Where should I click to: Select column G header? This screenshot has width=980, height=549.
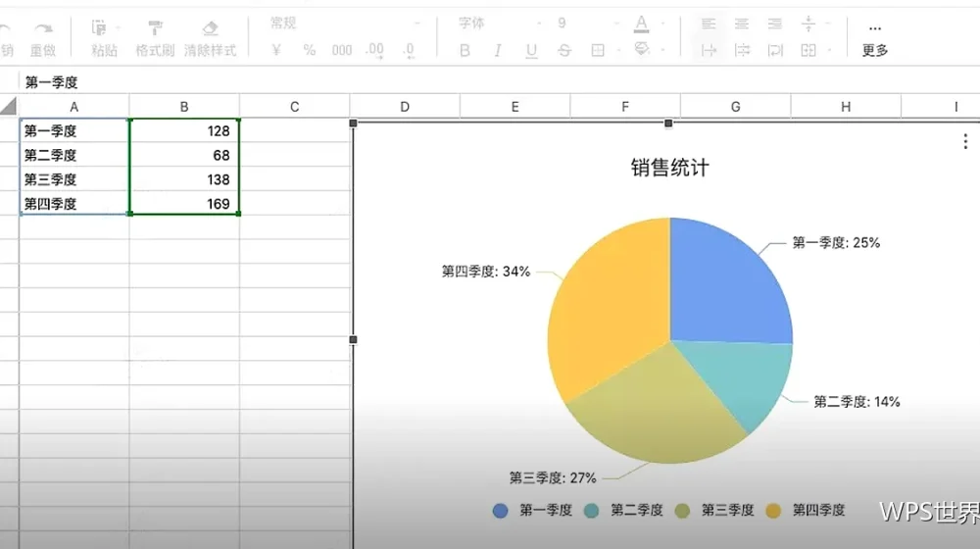coord(736,107)
